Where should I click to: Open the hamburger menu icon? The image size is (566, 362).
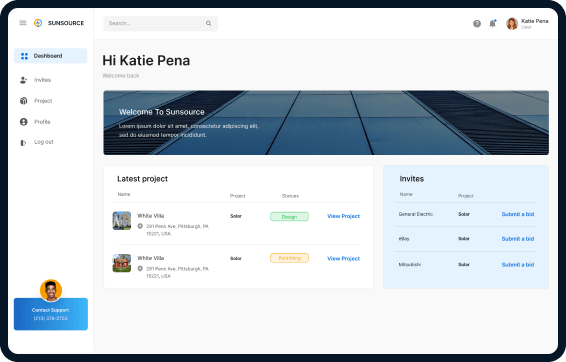pyautogui.click(x=23, y=23)
